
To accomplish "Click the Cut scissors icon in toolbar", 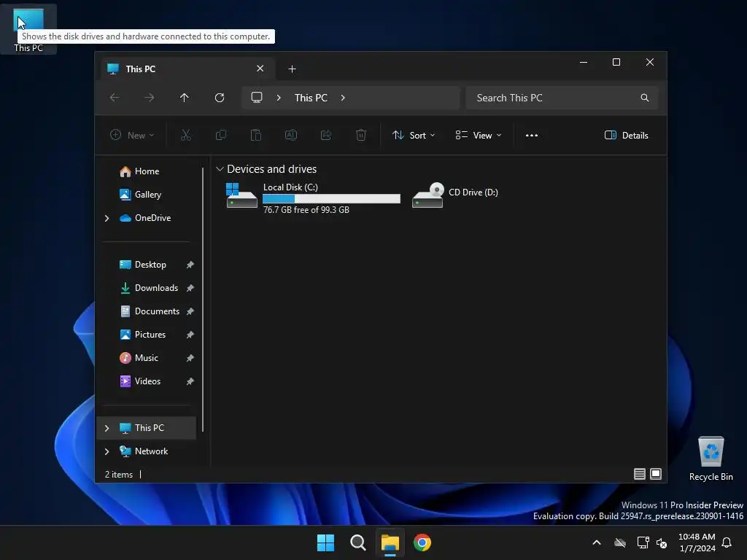I will tap(186, 135).
